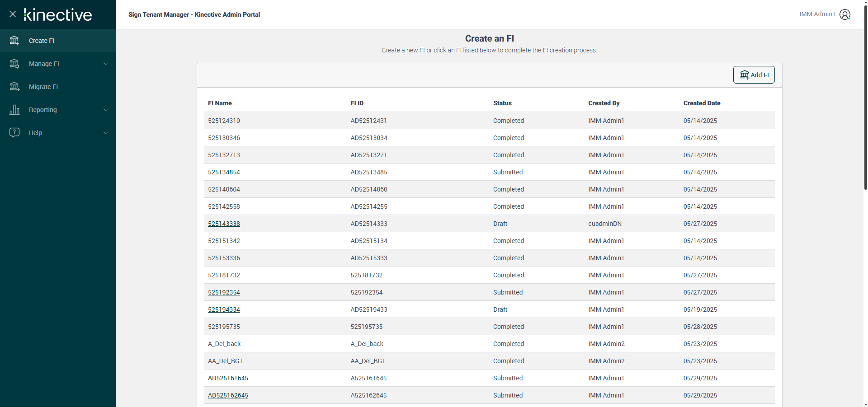Select the Create FI menu item

42,41
